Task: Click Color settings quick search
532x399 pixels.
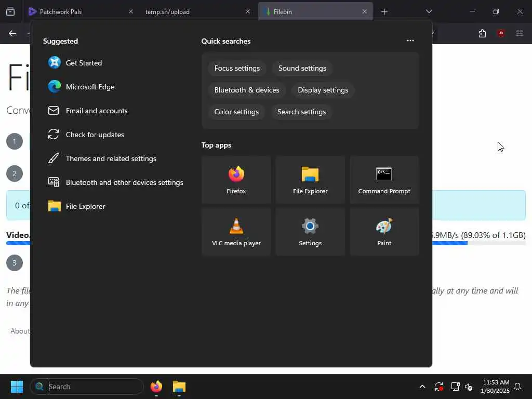Action: click(x=236, y=112)
